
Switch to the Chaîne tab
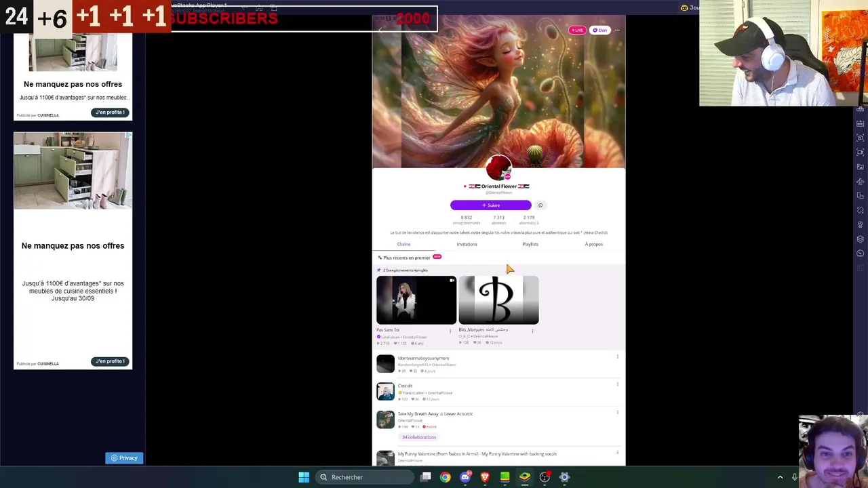click(x=403, y=244)
